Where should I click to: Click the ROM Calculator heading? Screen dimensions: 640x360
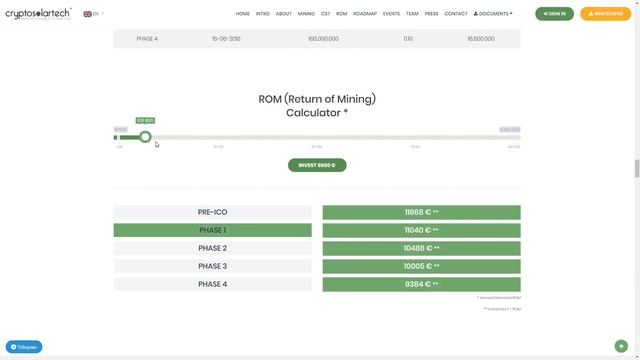pyautogui.click(x=317, y=106)
